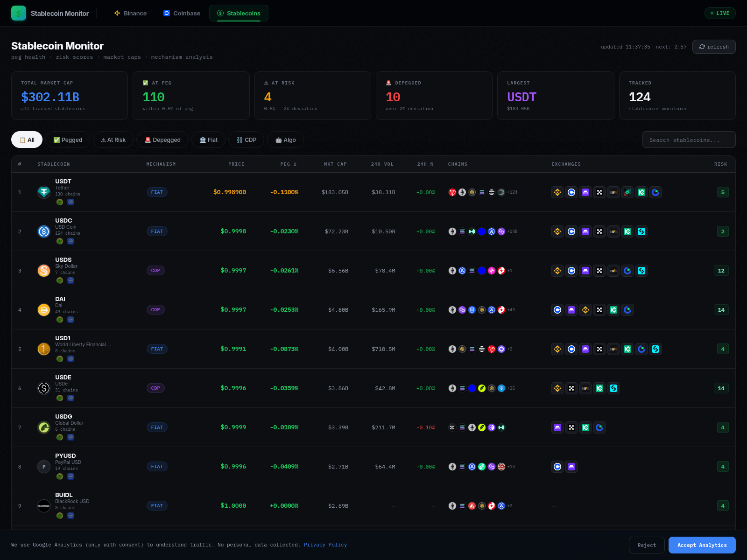Click BUIDL BlackRock USD logo
The width and height of the screenshot is (747, 560).
click(x=44, y=506)
